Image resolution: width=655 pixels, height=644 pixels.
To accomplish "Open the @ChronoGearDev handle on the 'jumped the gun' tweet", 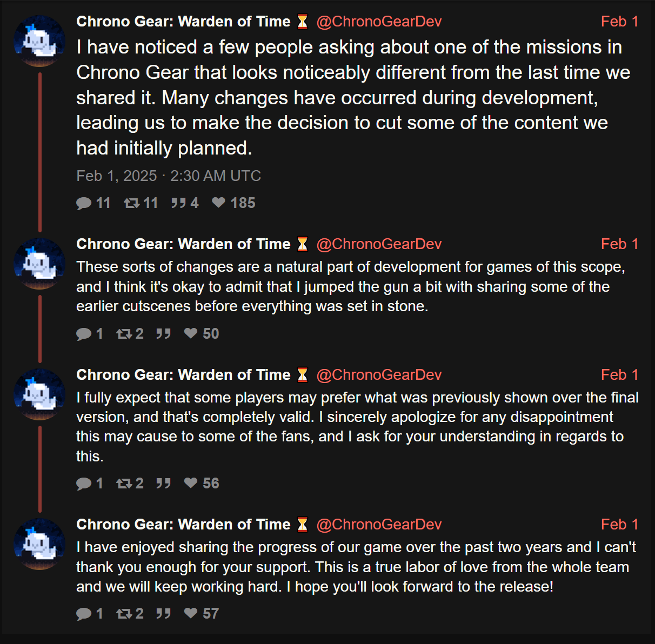I will pos(379,244).
